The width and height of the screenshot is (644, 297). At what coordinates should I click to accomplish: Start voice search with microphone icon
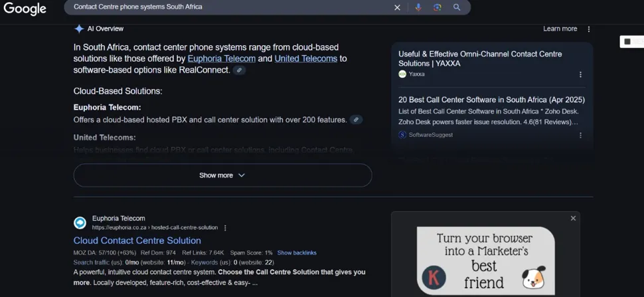pos(418,7)
